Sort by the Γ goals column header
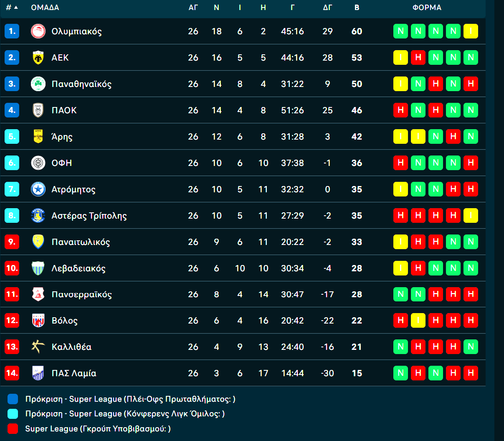This screenshot has width=504, height=441. click(292, 8)
